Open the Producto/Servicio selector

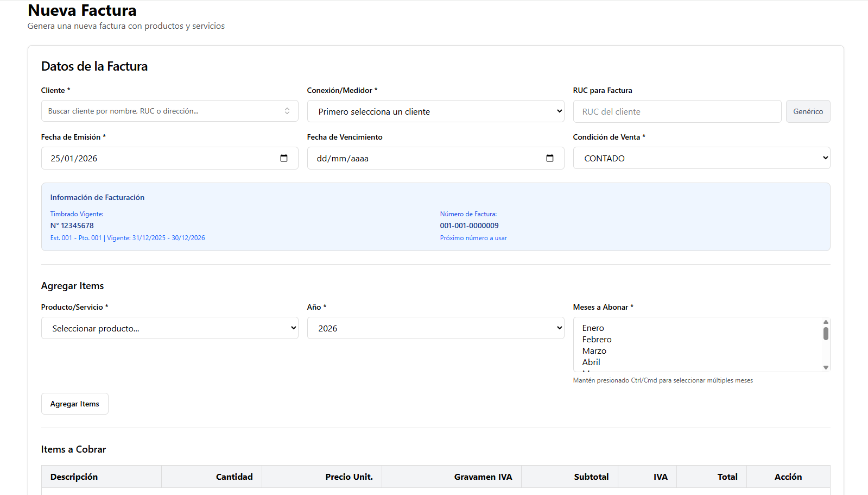pos(169,328)
